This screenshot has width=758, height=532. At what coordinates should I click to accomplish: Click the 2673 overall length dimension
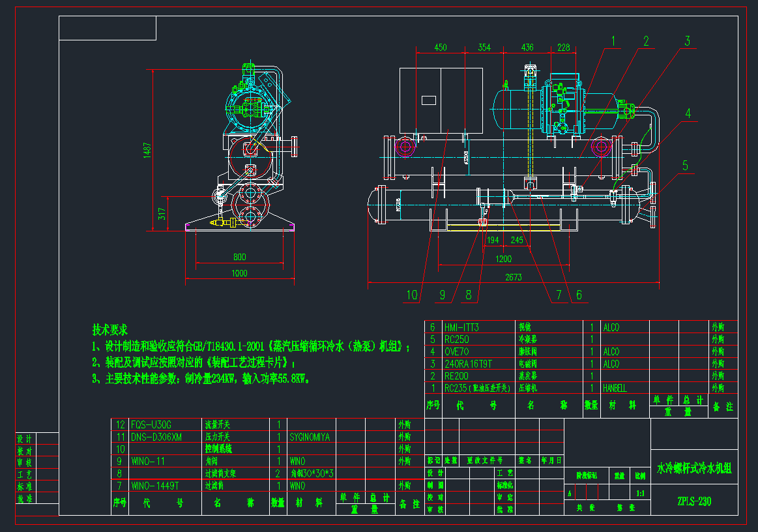[514, 278]
